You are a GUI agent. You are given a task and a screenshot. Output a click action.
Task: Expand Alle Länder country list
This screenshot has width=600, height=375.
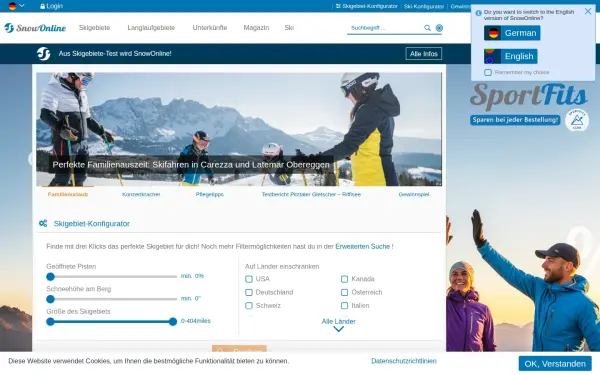338,321
